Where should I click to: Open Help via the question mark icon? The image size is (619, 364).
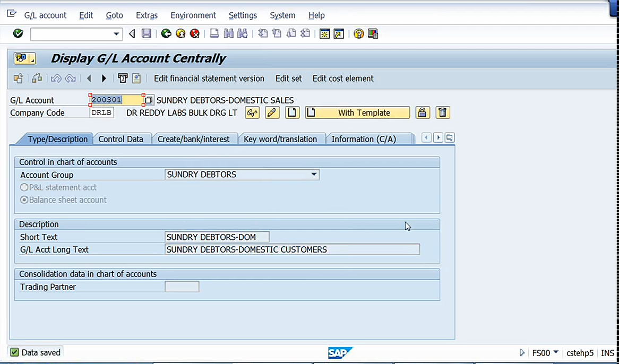[358, 33]
